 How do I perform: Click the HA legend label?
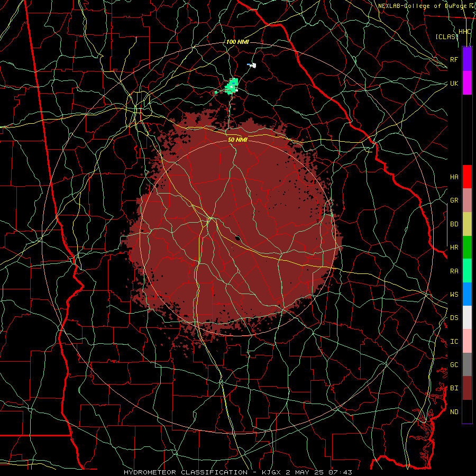[x=454, y=177]
